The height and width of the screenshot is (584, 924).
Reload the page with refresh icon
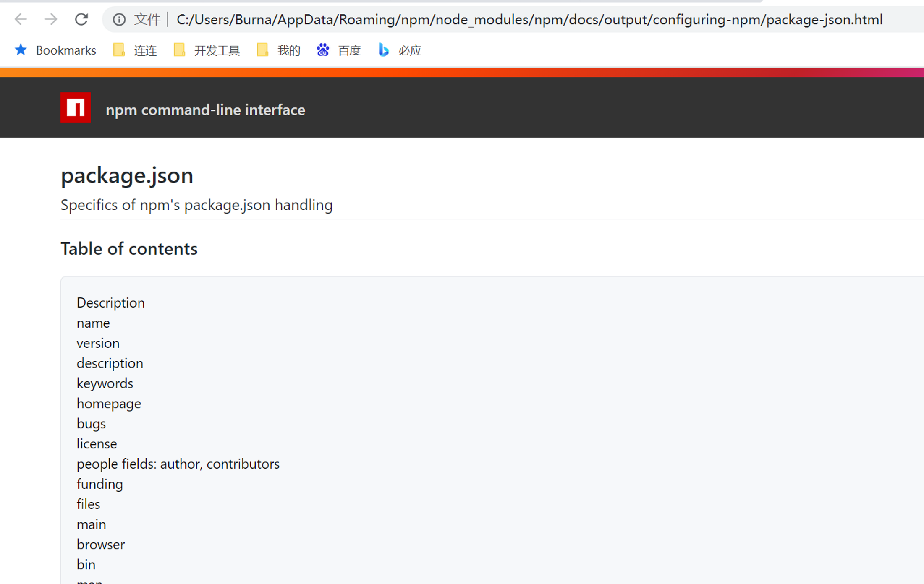point(81,19)
